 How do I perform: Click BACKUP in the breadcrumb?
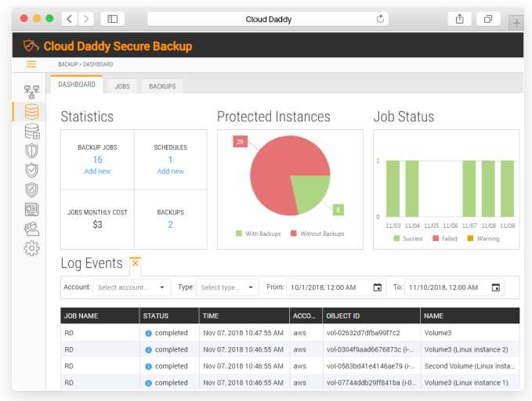(x=68, y=64)
